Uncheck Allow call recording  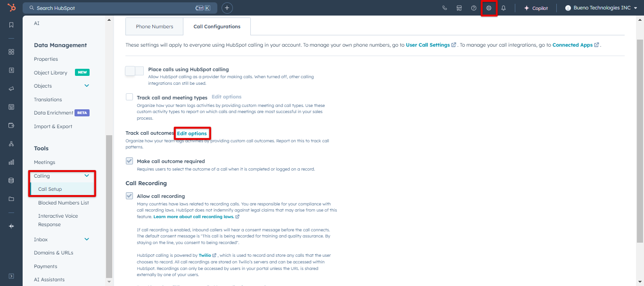coord(129,196)
